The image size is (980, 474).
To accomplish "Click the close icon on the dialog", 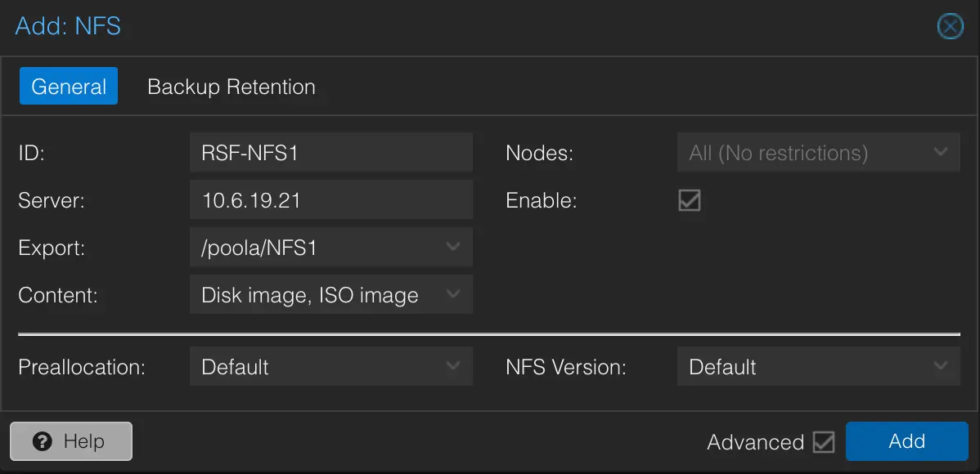I will pyautogui.click(x=950, y=26).
